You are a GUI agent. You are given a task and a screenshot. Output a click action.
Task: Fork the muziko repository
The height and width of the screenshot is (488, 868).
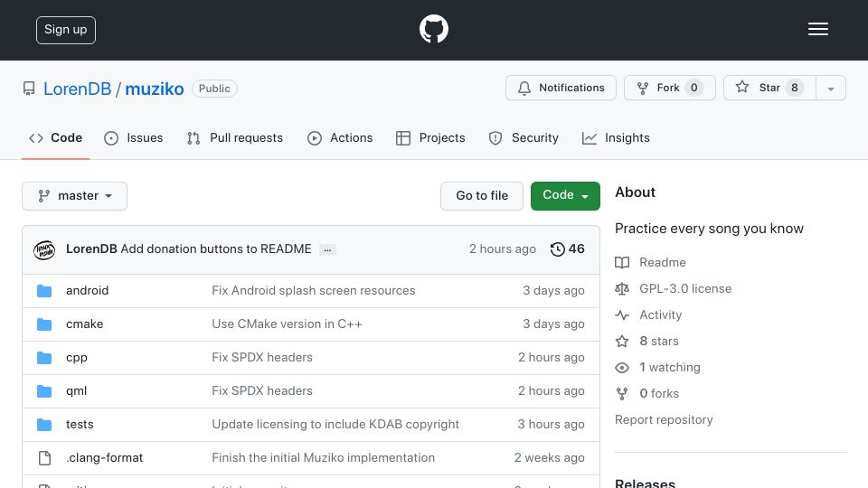(x=670, y=88)
